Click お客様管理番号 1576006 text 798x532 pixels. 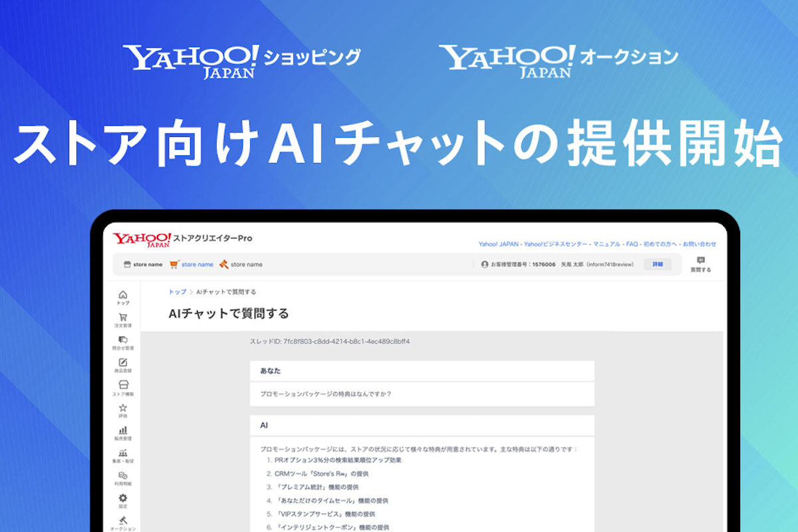[x=523, y=265]
